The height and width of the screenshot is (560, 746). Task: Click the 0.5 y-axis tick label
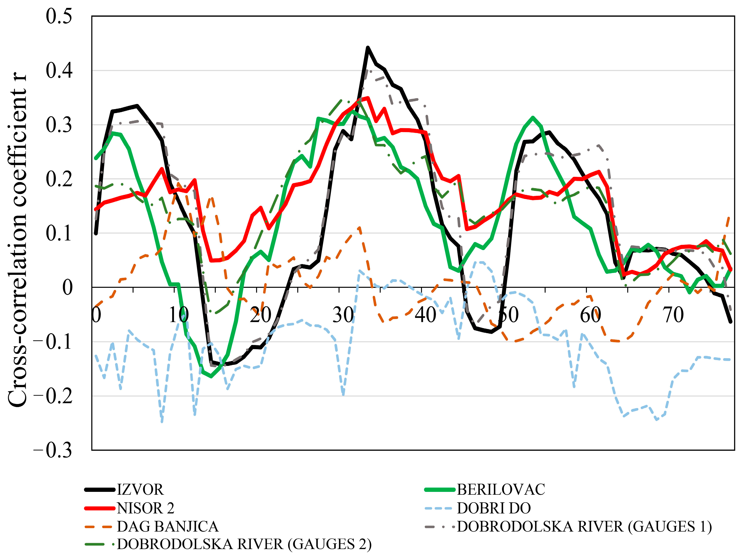coord(59,16)
